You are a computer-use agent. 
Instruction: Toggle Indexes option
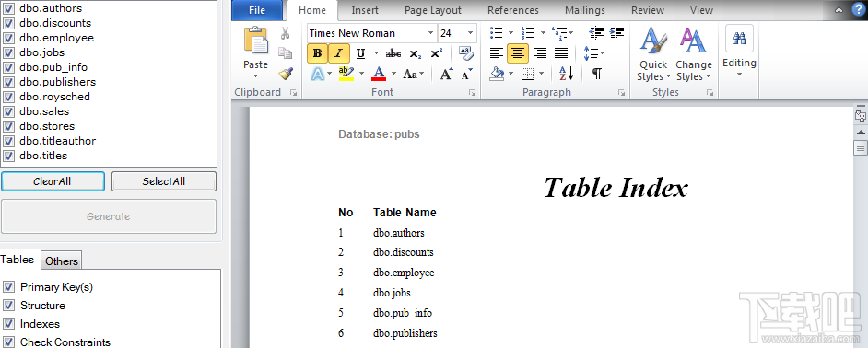tap(8, 324)
